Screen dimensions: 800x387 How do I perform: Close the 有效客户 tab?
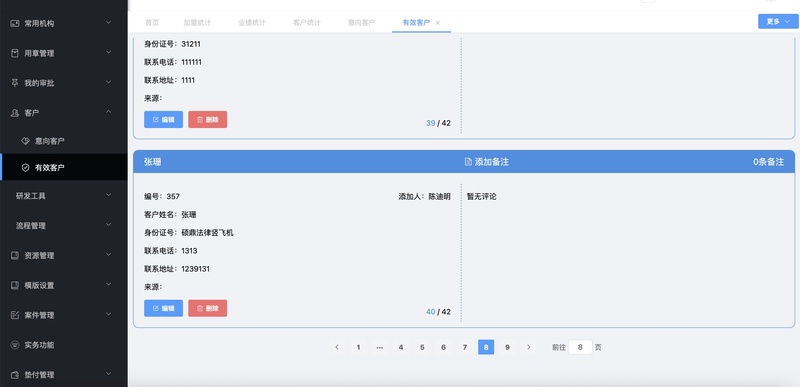[438, 23]
